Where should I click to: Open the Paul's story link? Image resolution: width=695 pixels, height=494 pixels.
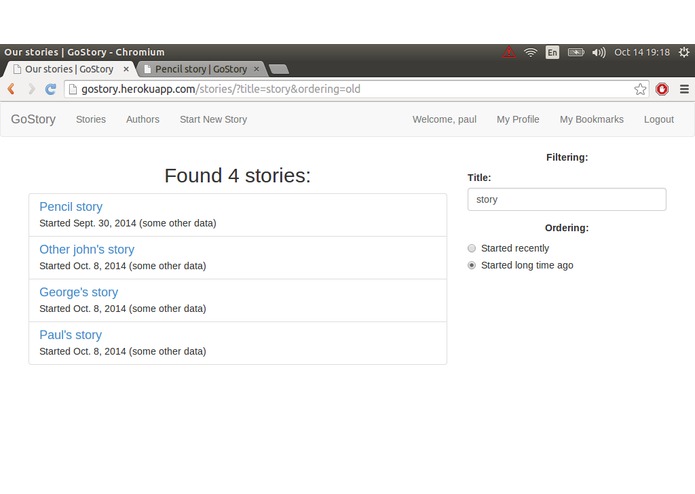coord(70,335)
